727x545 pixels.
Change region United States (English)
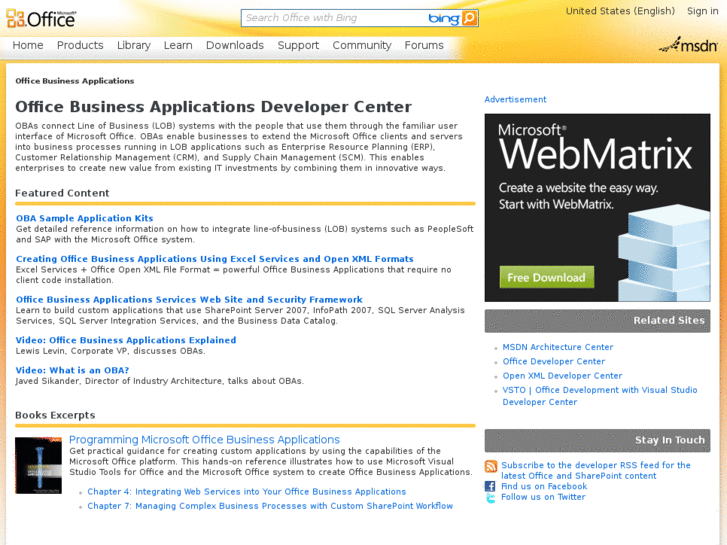click(620, 11)
